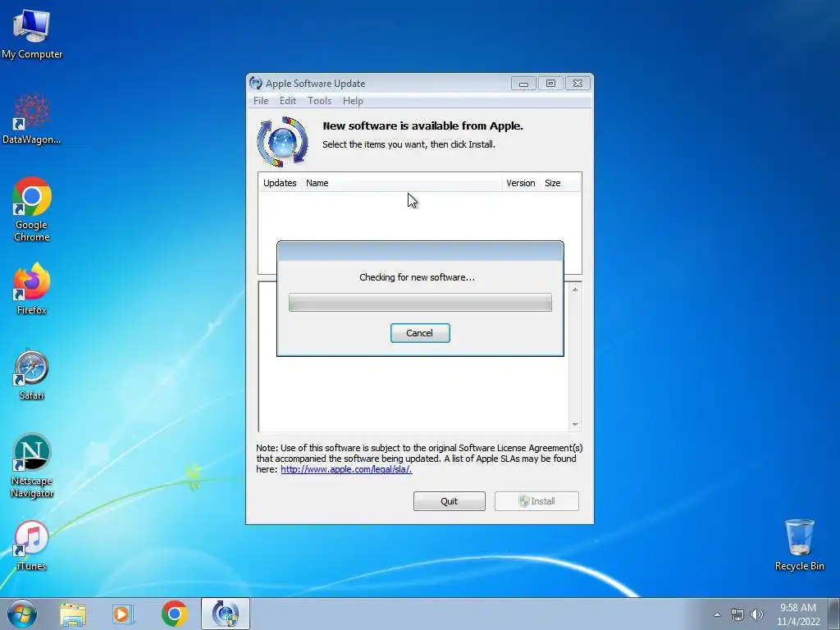Screen dimensions: 840x630
Task: Open the Help menu
Action: 353,101
